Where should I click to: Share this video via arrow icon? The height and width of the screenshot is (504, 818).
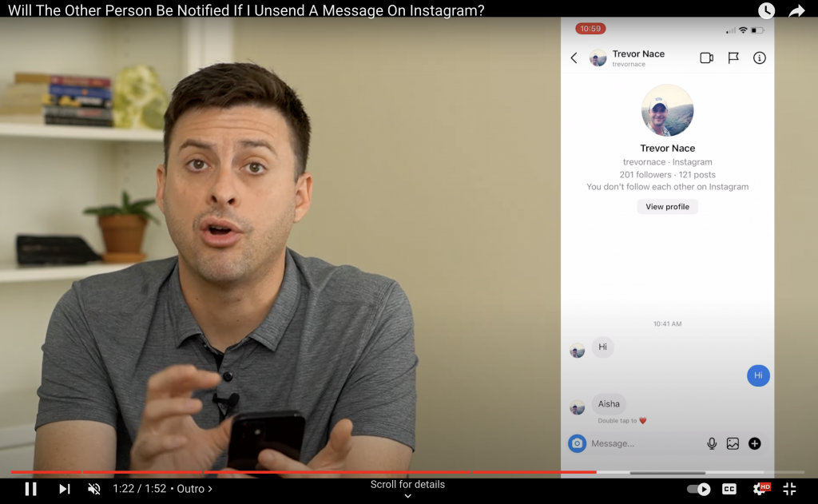tap(796, 10)
